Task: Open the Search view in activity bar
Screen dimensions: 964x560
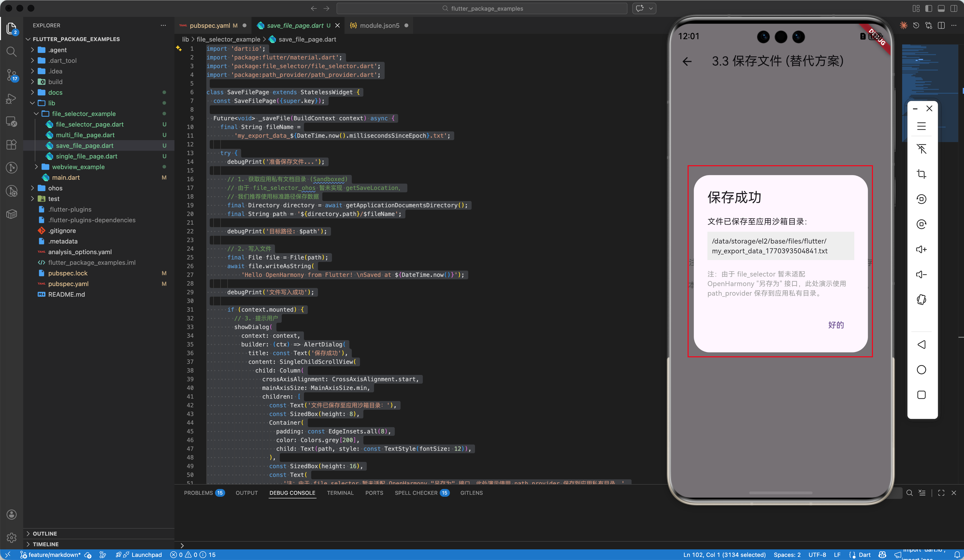Action: pyautogui.click(x=12, y=51)
